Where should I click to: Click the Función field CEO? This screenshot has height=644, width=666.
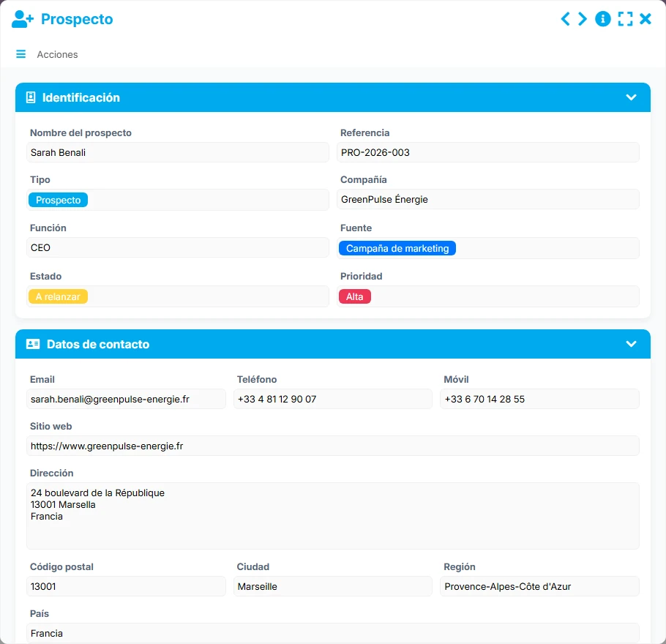click(178, 247)
